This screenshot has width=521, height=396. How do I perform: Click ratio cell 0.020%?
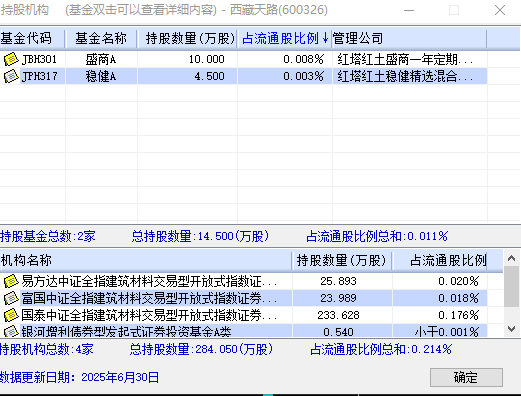pos(458,281)
